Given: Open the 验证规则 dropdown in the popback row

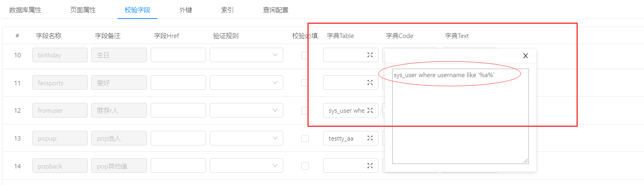Looking at the screenshot, I should coord(246,166).
